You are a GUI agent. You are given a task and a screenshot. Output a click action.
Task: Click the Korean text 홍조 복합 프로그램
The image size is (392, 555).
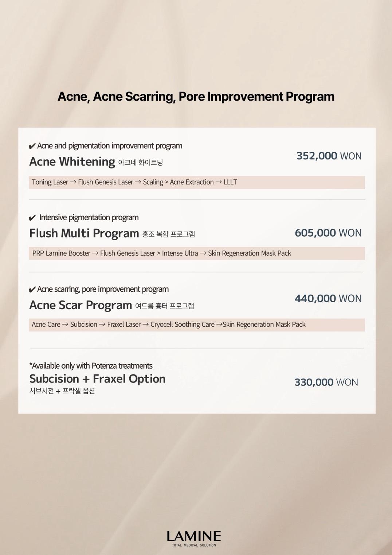tap(169, 234)
